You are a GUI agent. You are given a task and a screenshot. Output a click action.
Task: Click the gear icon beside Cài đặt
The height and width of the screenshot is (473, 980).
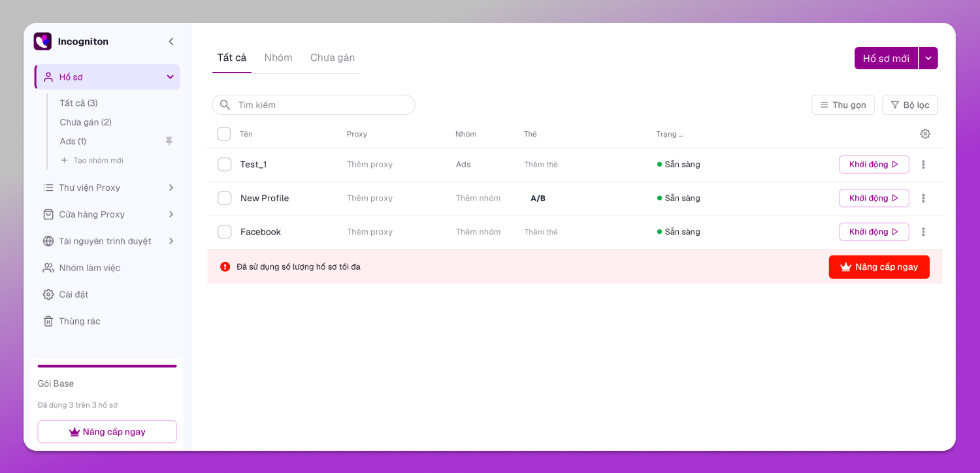point(48,295)
